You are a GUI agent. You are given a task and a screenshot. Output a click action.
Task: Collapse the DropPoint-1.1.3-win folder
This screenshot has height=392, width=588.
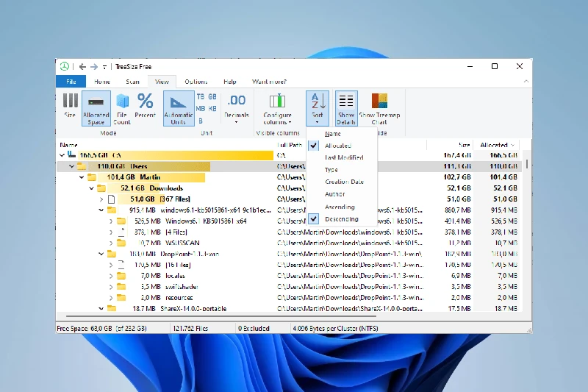click(101, 254)
